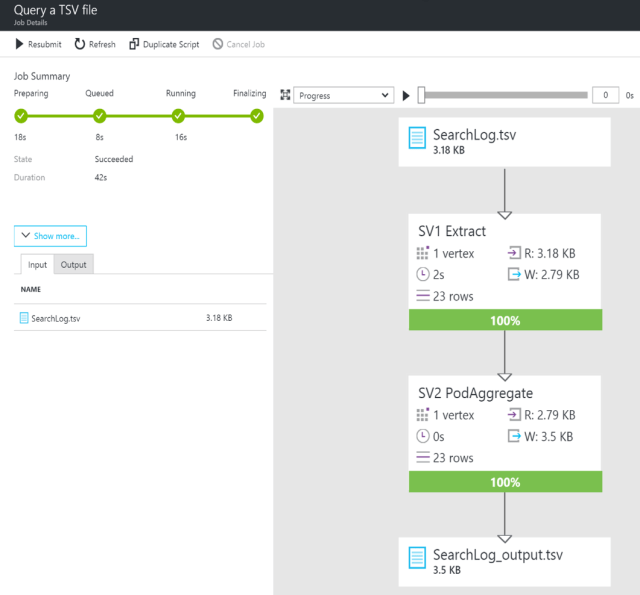
Task: Click the fit-to-screen icon beside Progress dropdown
Action: click(285, 96)
